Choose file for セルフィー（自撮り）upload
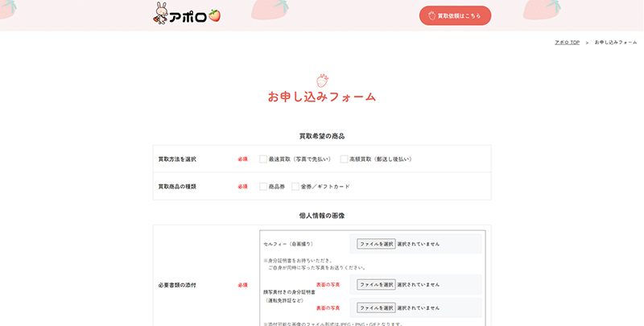The height and width of the screenshot is (326, 644). (x=376, y=243)
